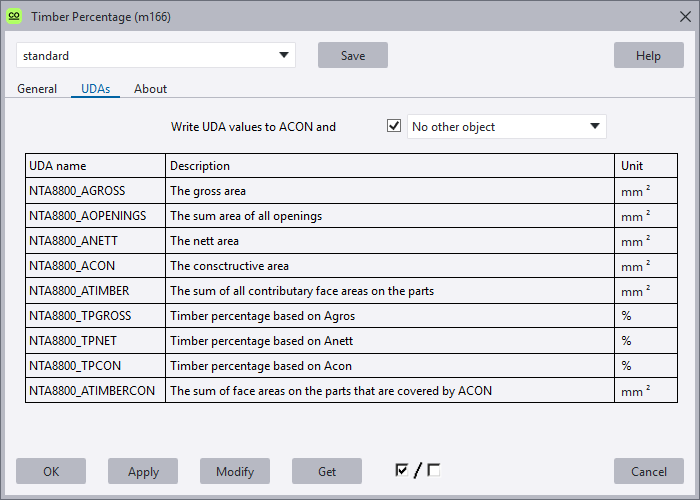The height and width of the screenshot is (500, 700).
Task: Click the Get button
Action: pos(327,472)
